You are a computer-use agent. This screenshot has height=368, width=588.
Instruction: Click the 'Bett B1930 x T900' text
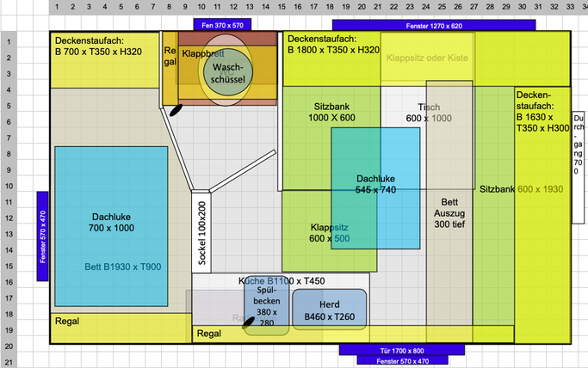click(x=122, y=267)
